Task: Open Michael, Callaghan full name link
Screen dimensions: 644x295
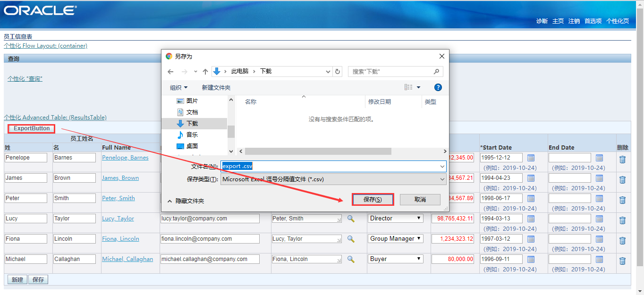Action: [127, 259]
